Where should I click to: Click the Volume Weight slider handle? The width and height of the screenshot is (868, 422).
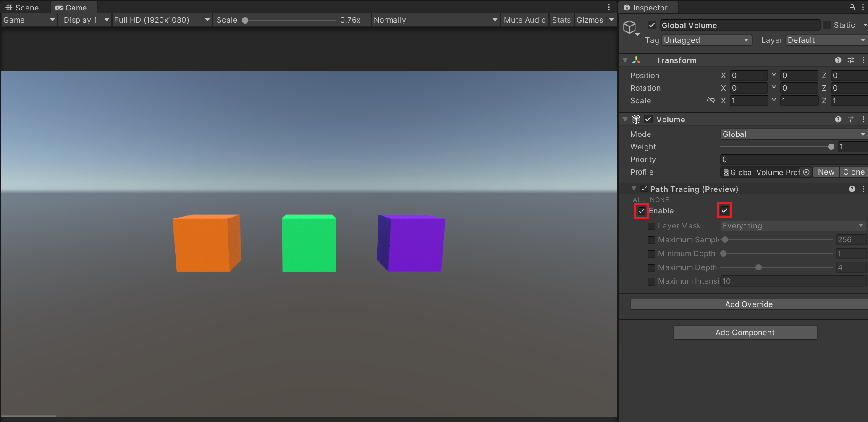pos(831,147)
